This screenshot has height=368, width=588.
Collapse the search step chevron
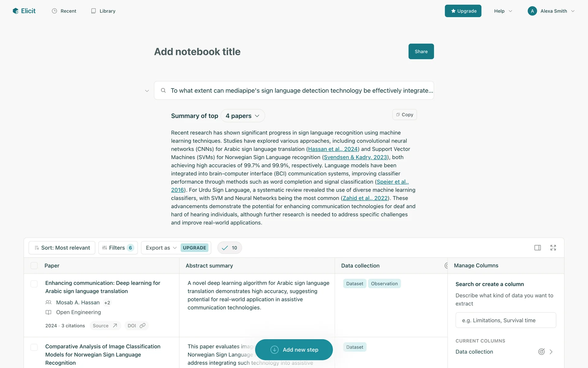(x=147, y=91)
